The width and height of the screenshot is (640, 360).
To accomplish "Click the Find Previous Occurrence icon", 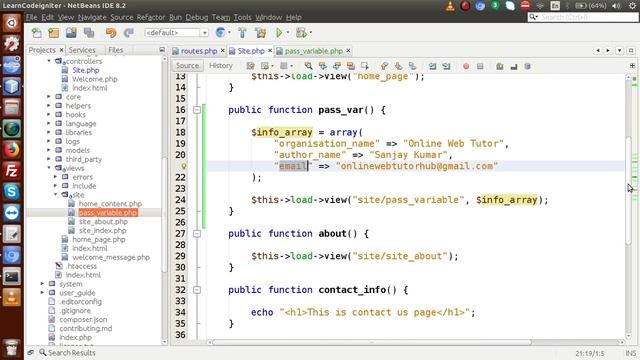I will click(x=322, y=66).
